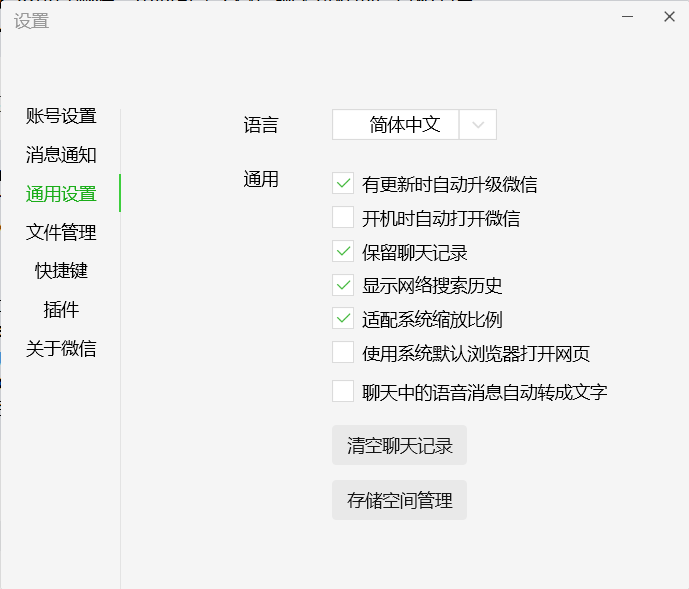
Task: Enable 使用系统默认浏览器打开网页
Action: tap(343, 352)
